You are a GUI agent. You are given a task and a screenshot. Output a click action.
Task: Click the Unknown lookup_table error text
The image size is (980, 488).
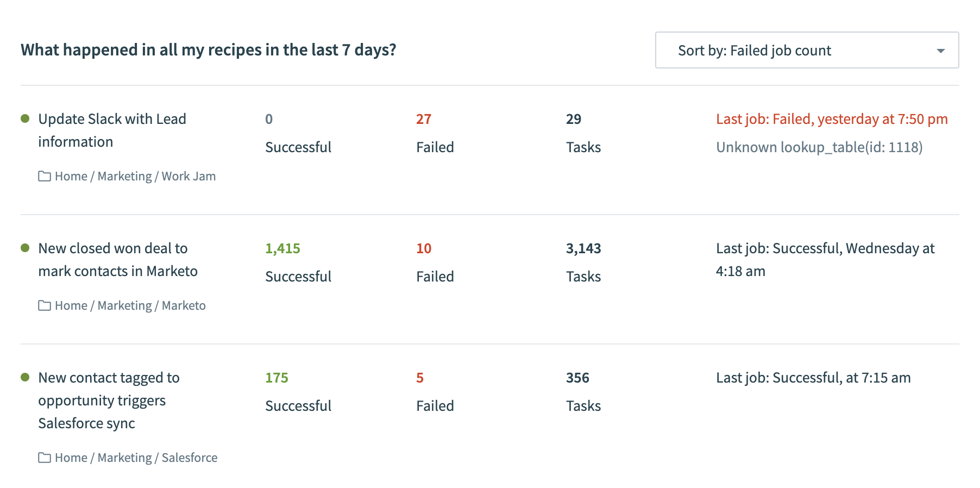(x=819, y=147)
